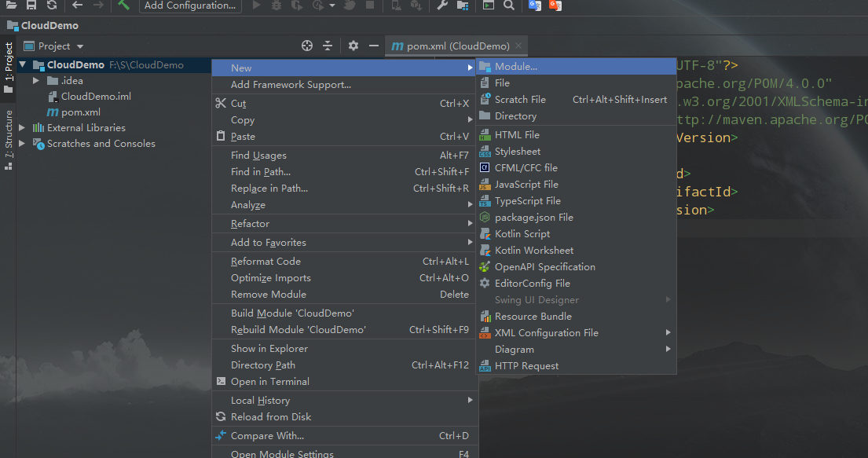The height and width of the screenshot is (458, 868).
Task: Collapse the CloudDemo root node
Action: (23, 64)
